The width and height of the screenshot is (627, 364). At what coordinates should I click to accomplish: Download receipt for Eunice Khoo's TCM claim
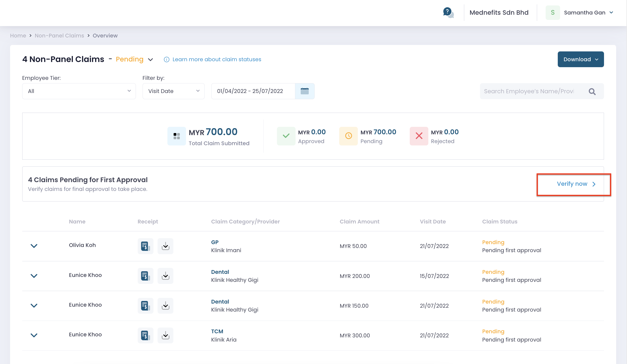165,335
